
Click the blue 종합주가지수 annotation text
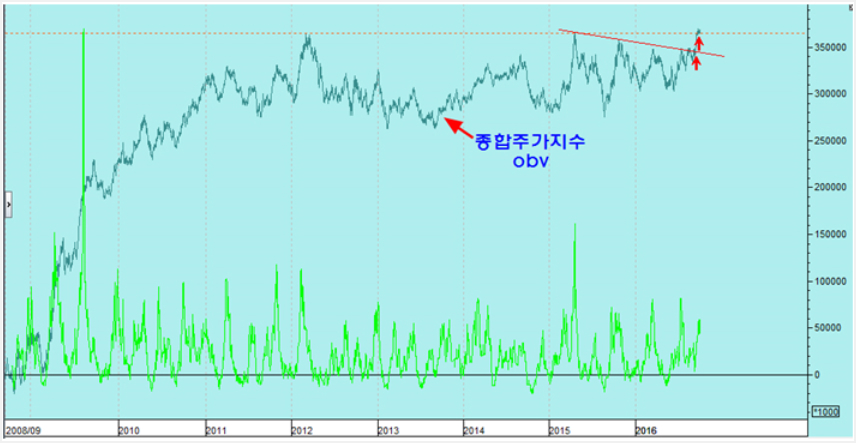pyautogui.click(x=529, y=142)
